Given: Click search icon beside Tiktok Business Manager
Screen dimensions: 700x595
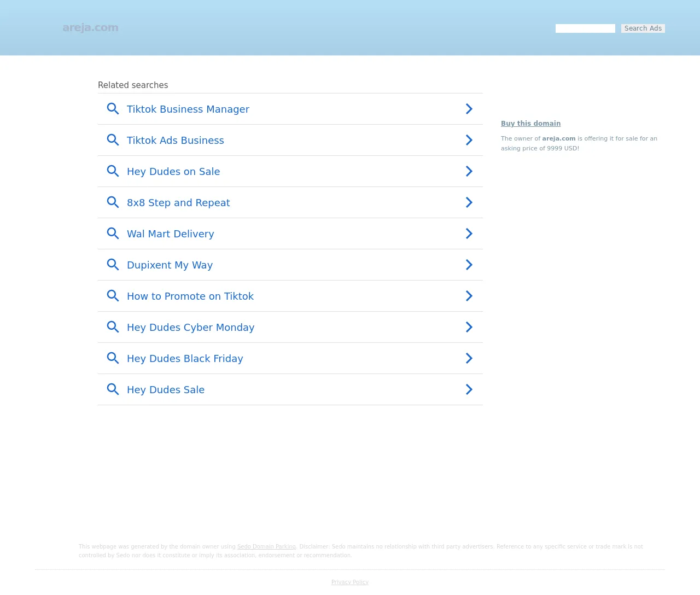Looking at the screenshot, I should point(113,109).
